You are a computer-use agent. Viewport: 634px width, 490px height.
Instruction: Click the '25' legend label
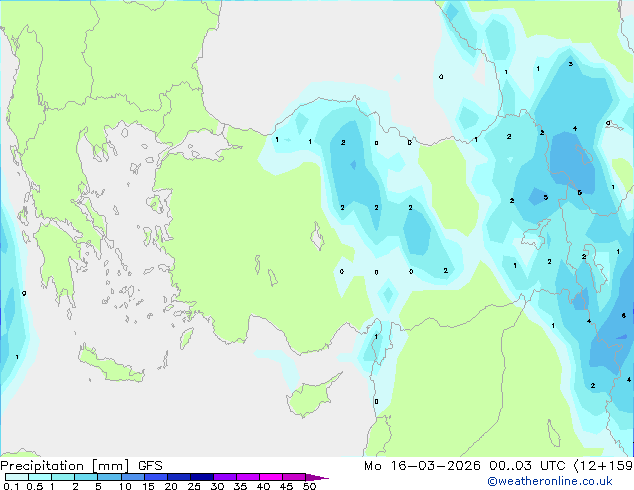tap(194, 486)
